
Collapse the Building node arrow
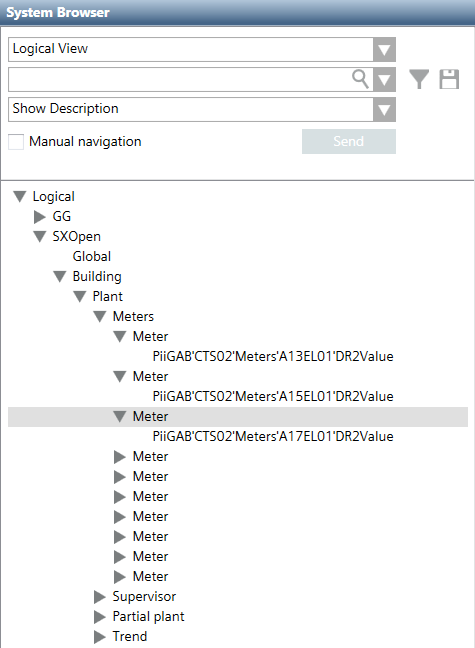point(60,276)
